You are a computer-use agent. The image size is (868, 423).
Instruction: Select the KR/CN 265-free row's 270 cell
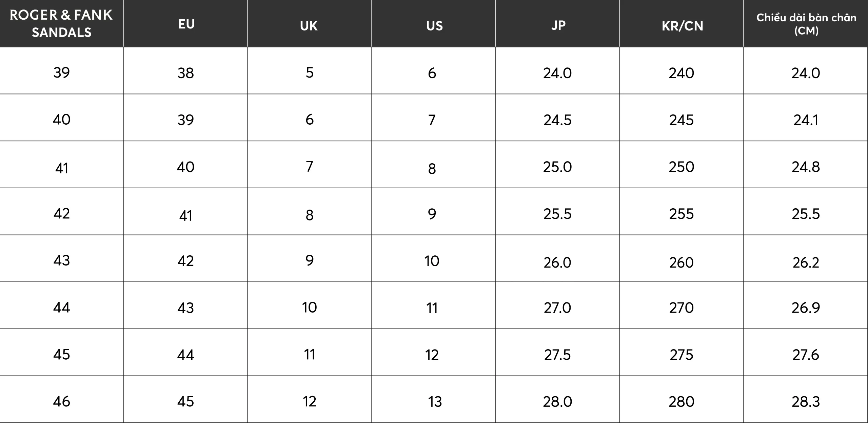(x=682, y=308)
